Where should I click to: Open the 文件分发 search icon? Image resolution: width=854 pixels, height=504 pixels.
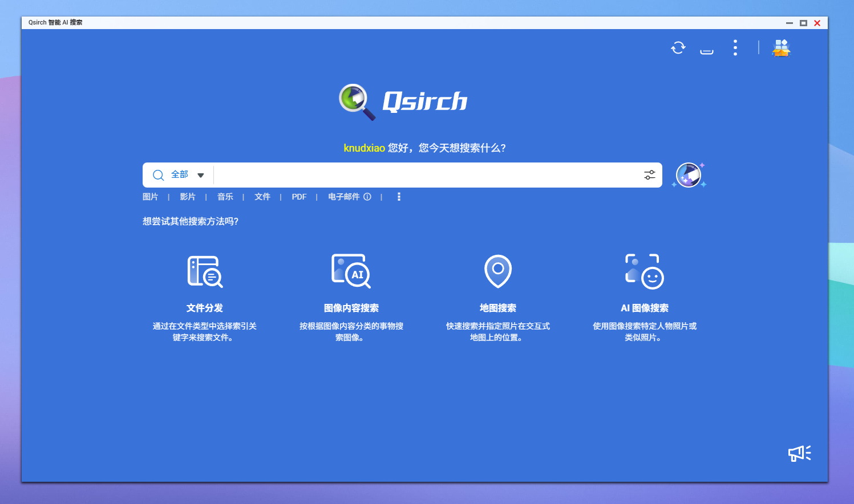[x=205, y=271]
